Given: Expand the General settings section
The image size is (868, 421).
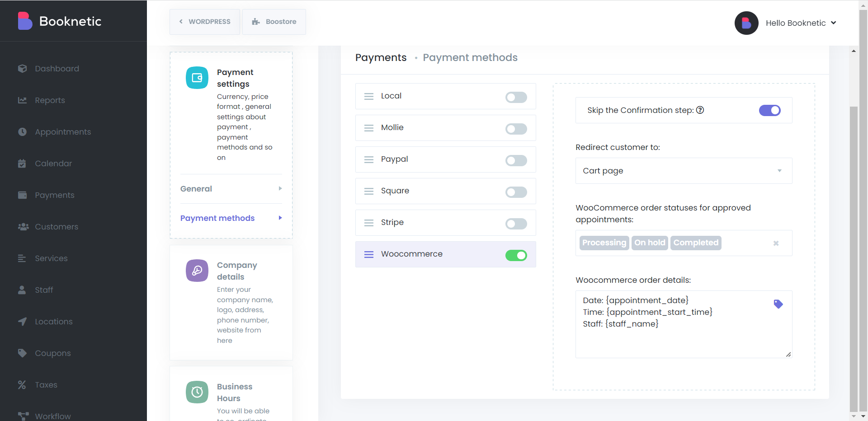Looking at the screenshot, I should [x=231, y=189].
